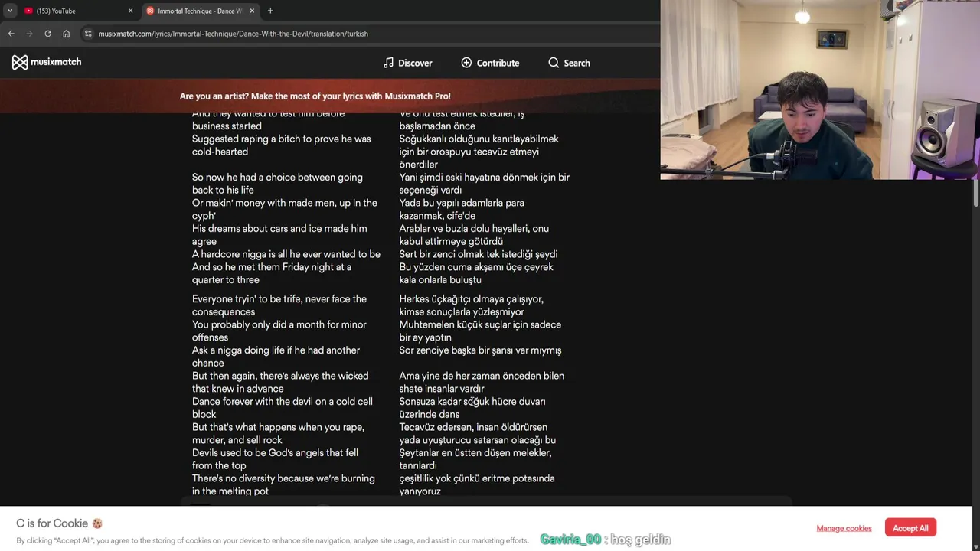Go back one page
This screenshot has width=980, height=551.
click(x=11, y=34)
